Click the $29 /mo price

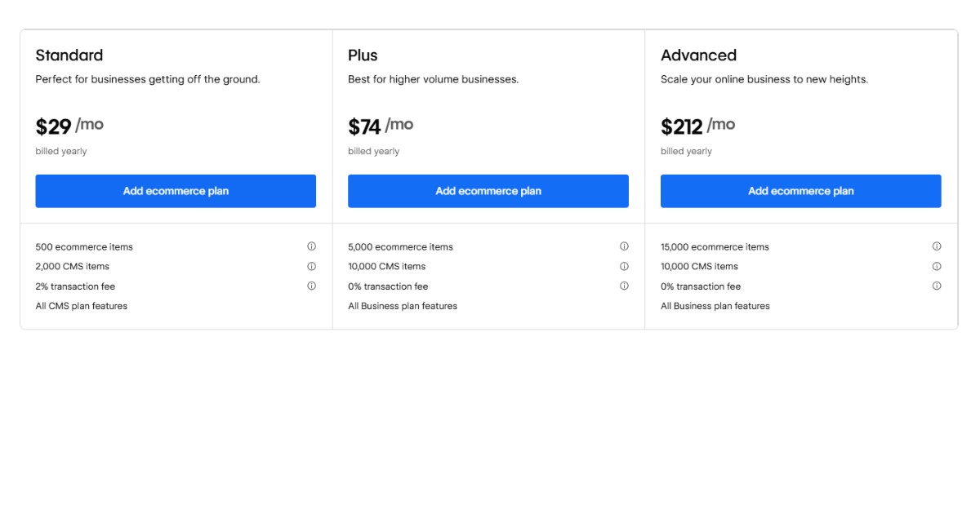click(x=69, y=126)
